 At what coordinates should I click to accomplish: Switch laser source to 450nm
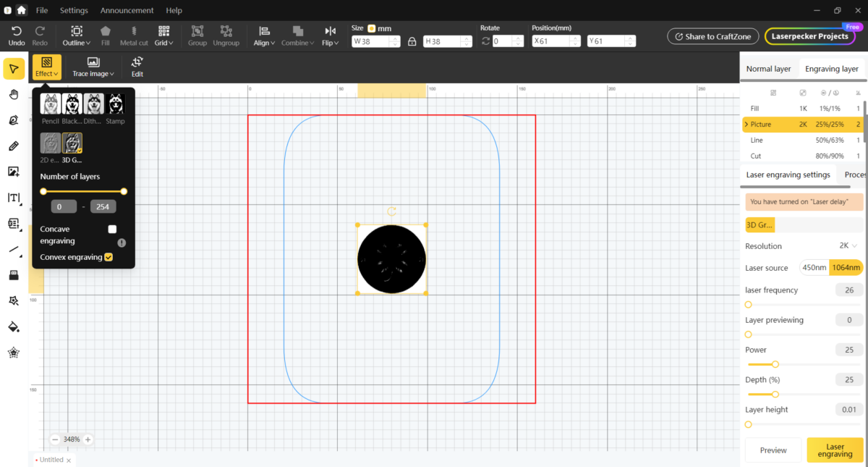pyautogui.click(x=814, y=268)
